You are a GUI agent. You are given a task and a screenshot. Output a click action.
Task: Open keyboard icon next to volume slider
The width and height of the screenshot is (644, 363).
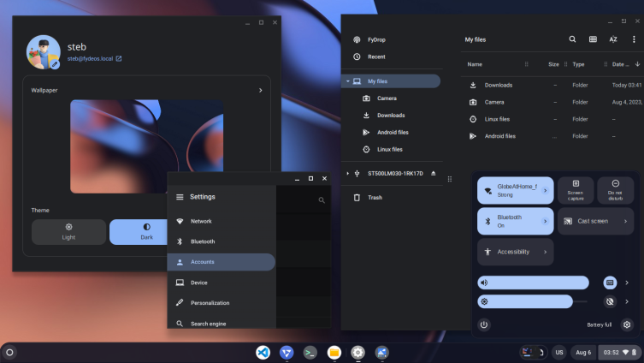(x=610, y=283)
